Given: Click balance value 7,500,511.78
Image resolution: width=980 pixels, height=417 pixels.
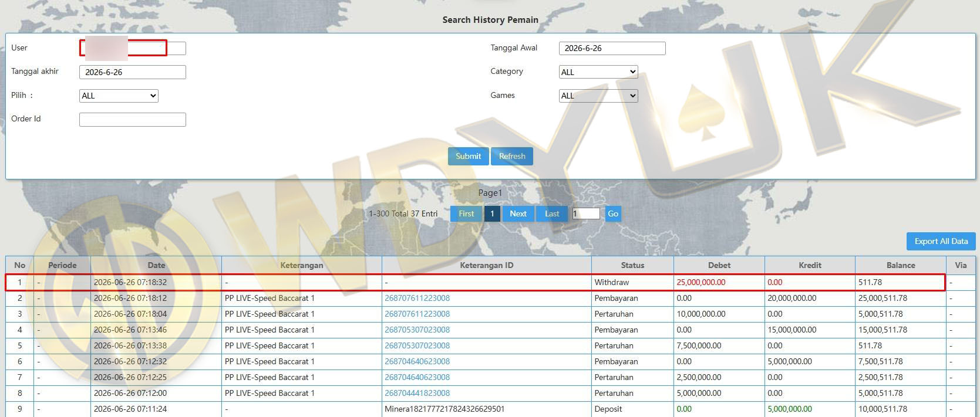Looking at the screenshot, I should [x=881, y=361].
